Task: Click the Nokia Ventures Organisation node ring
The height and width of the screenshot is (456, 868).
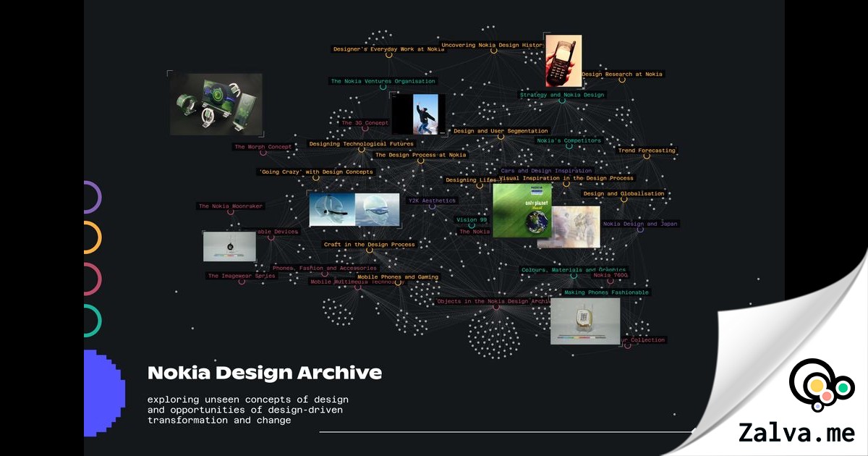Action: [x=383, y=88]
